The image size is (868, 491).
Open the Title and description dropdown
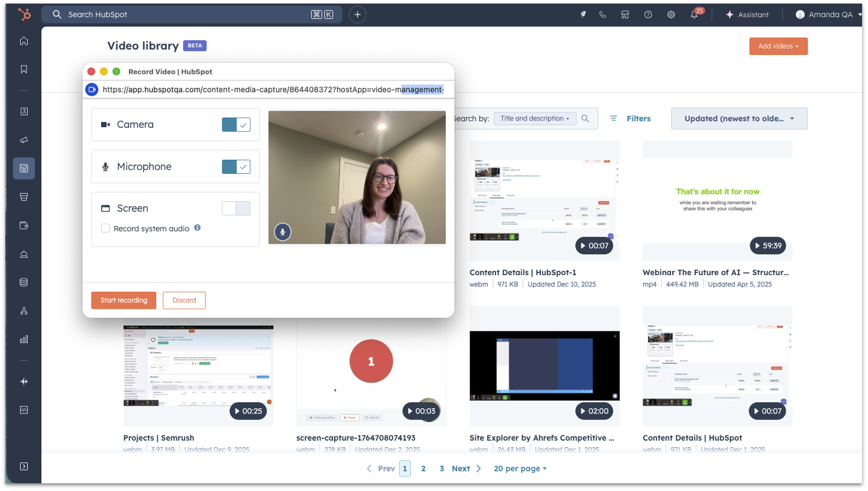[x=535, y=118]
